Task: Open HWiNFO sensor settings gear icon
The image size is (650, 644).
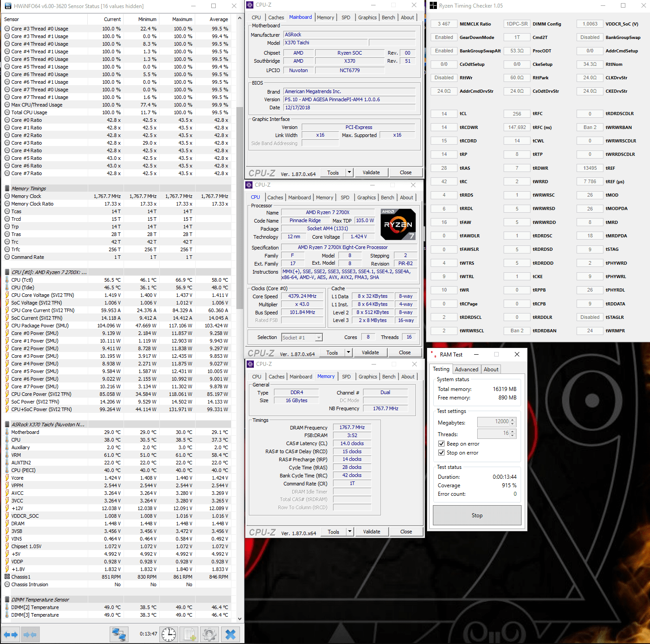Action: (210, 634)
